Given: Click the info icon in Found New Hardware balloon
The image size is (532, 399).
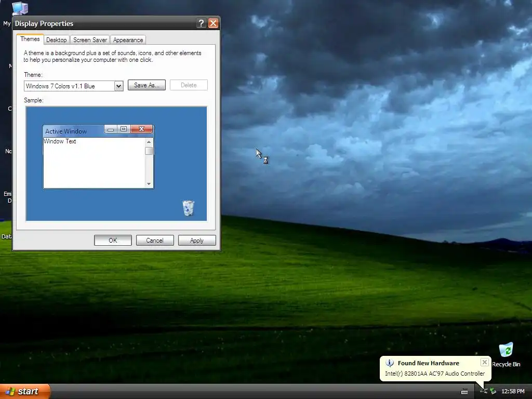Looking at the screenshot, I should pos(390,363).
